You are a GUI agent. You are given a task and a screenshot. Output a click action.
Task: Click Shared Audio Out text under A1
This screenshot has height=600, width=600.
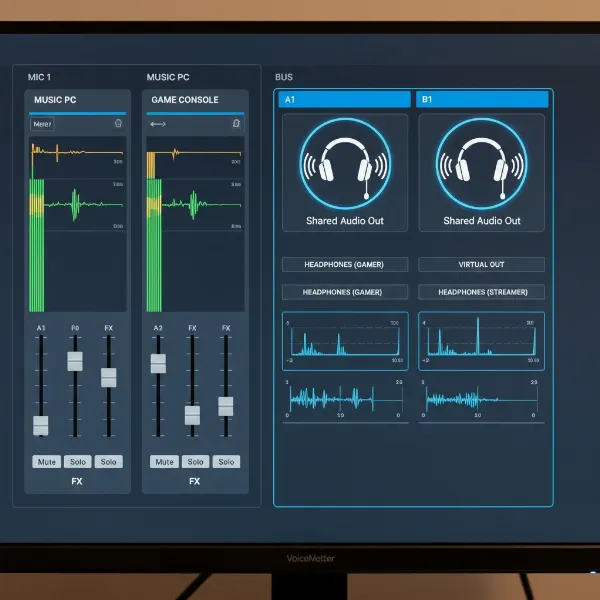point(345,221)
